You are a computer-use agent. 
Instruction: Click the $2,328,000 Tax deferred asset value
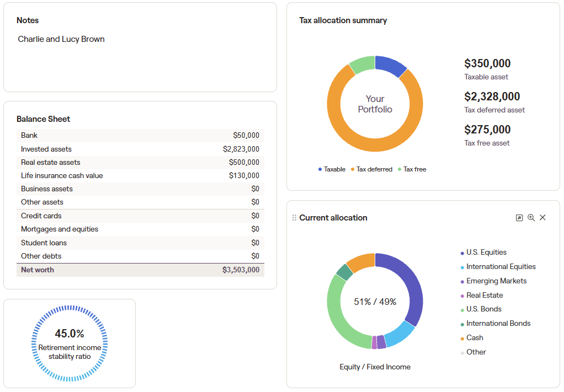coord(492,97)
